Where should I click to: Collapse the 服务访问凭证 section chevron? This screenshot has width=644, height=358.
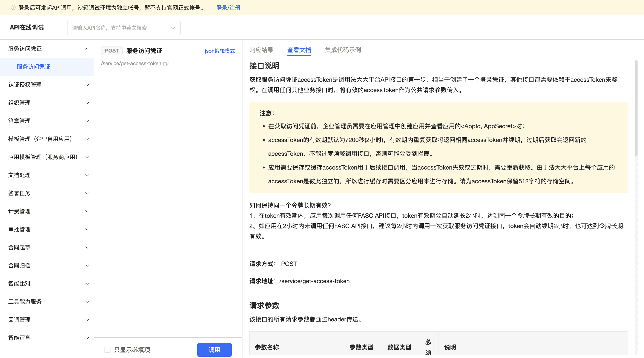point(87,49)
